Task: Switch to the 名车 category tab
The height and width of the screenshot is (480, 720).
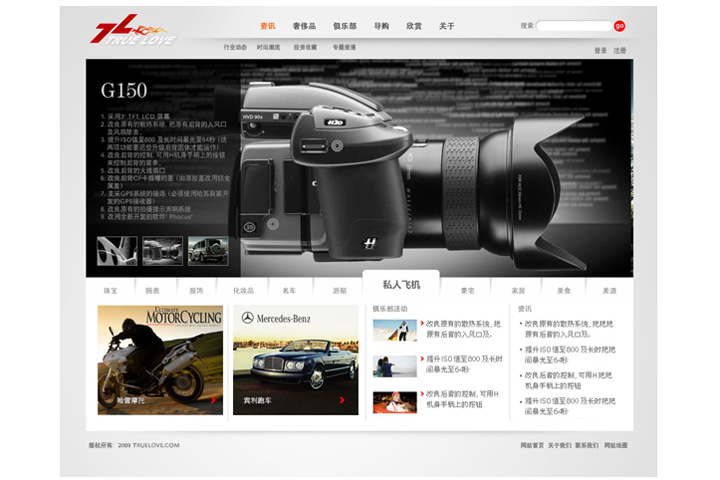Action: (289, 290)
